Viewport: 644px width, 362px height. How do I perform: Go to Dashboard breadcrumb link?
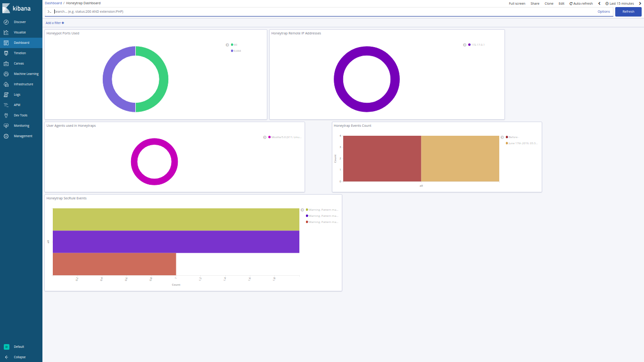click(53, 3)
